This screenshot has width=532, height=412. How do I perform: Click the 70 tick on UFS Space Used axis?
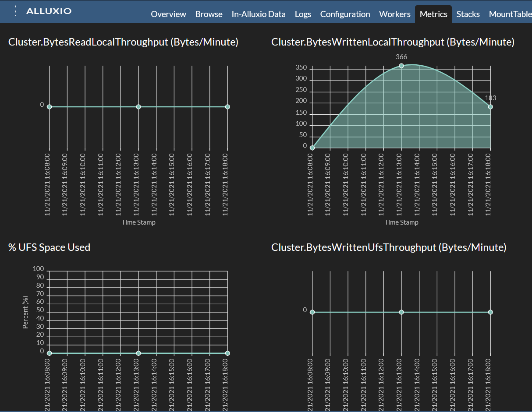[x=40, y=294]
